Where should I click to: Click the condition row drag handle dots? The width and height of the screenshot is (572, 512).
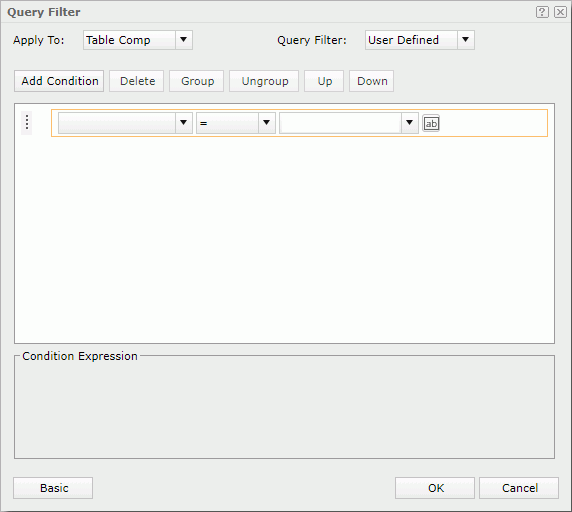[27, 123]
